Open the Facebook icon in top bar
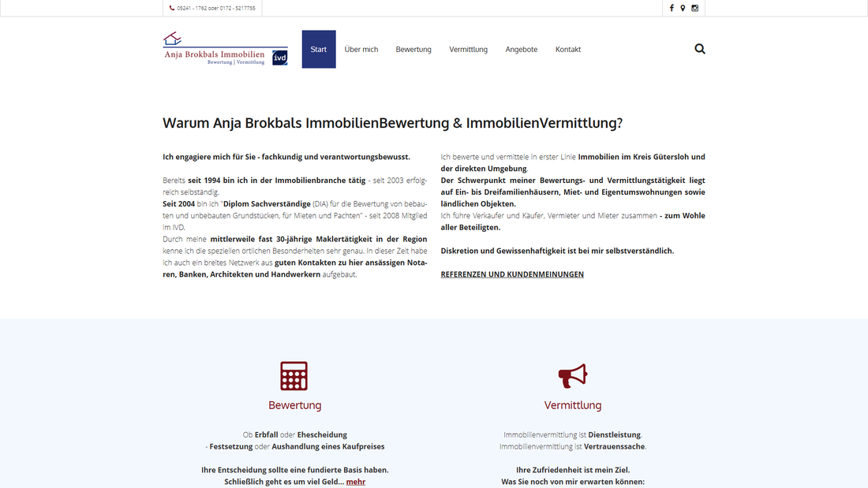This screenshot has height=488, width=868. (x=672, y=9)
